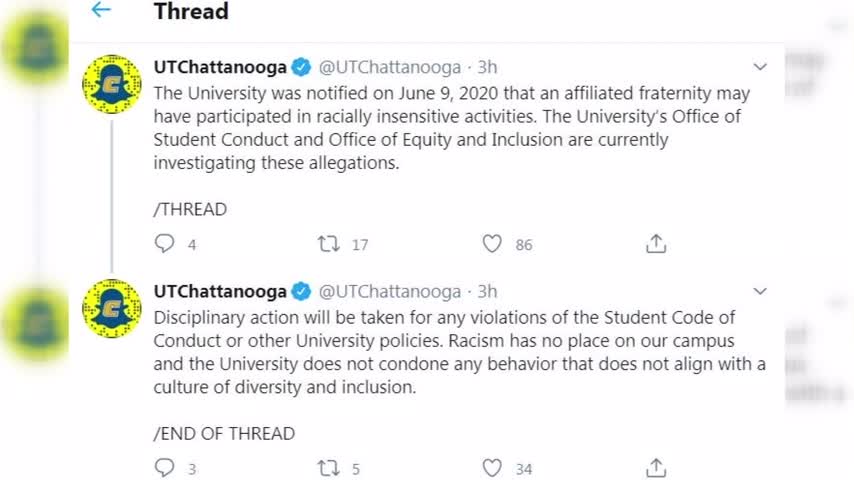Viewport: 854px width, 480px height.
Task: Open UTChattanooga avatar on first tweet
Action: coord(112,84)
